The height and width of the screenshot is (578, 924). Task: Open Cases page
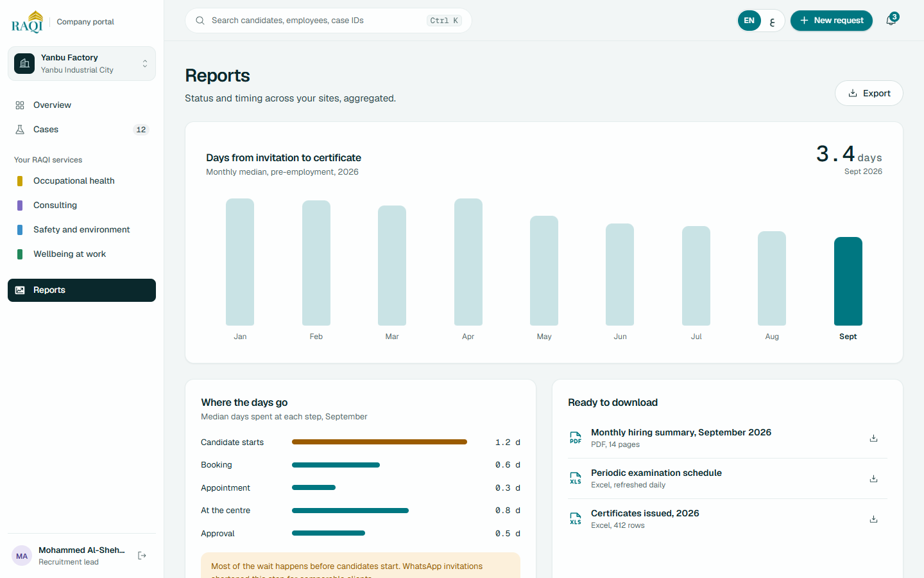point(81,130)
